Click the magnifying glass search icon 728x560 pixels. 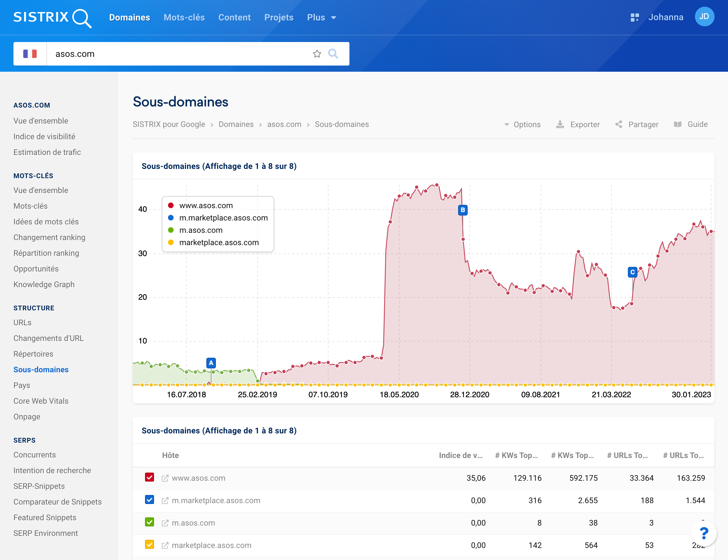tap(333, 54)
